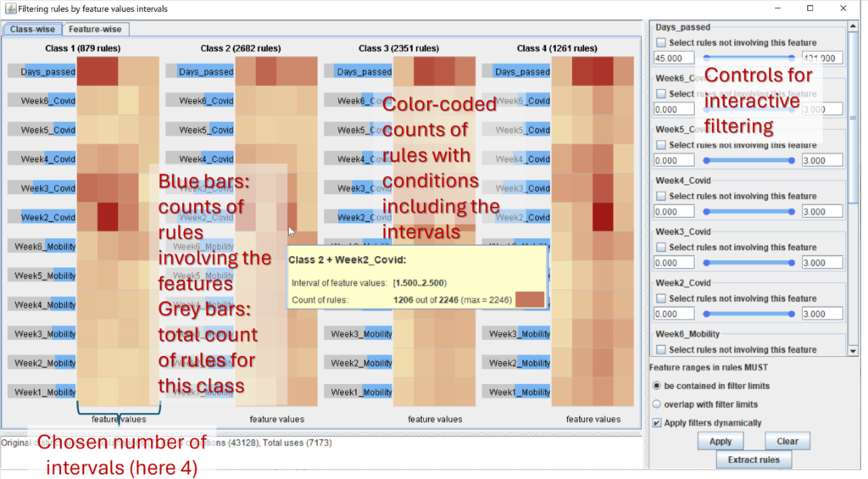The height and width of the screenshot is (479, 868).
Task: Click the filter panel scrollbar up arrow
Action: (x=853, y=27)
